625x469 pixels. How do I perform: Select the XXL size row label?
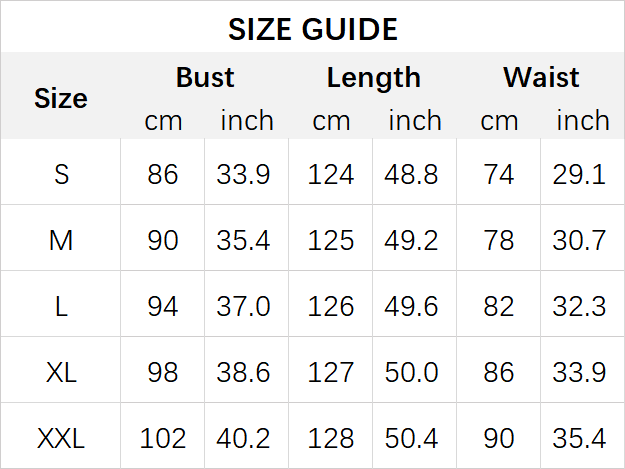coord(61,438)
